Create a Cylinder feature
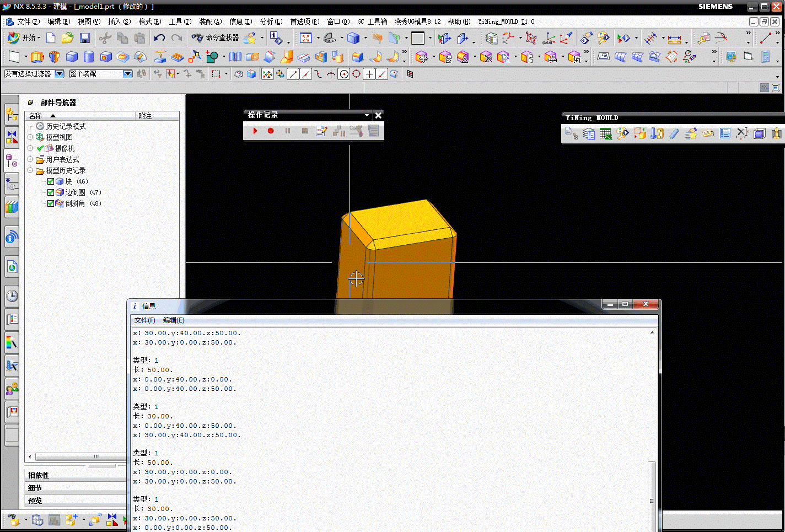 (88, 57)
